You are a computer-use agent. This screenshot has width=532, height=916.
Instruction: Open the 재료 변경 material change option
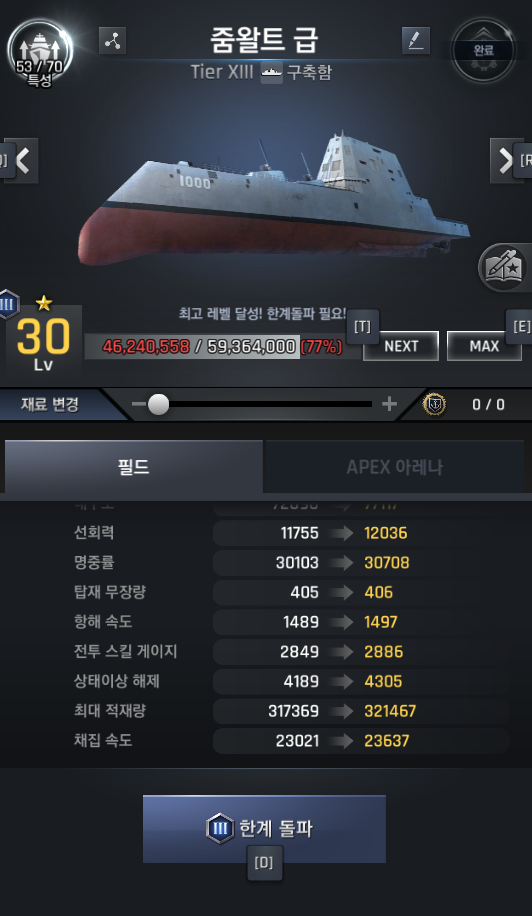(x=50, y=404)
